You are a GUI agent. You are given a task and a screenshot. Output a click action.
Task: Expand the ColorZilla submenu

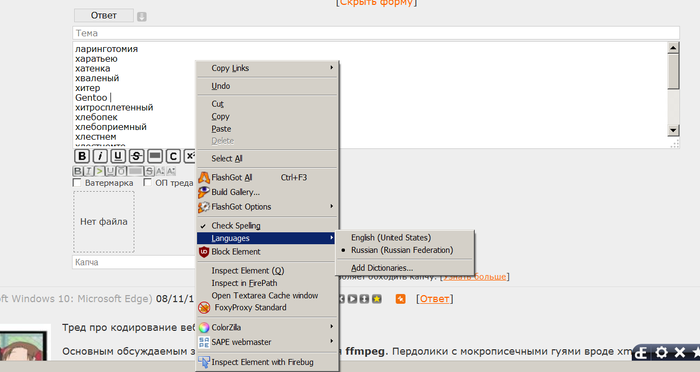click(x=267, y=328)
